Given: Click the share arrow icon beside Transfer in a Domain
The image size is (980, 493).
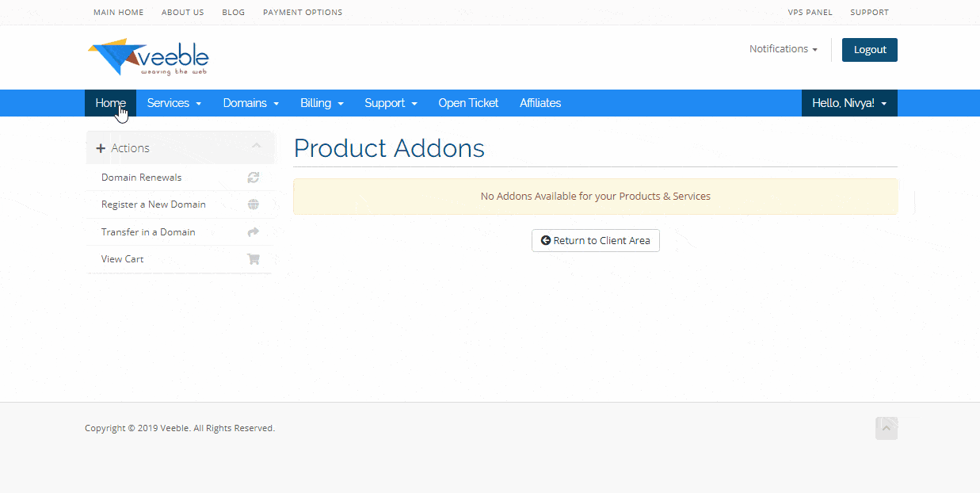Looking at the screenshot, I should click(x=254, y=232).
